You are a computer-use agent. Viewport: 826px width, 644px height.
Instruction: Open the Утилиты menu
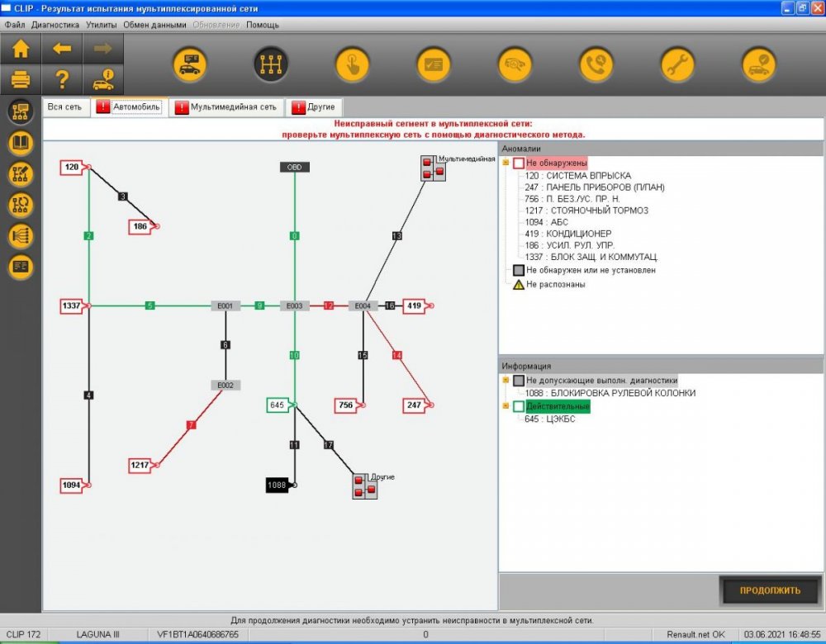pyautogui.click(x=101, y=25)
